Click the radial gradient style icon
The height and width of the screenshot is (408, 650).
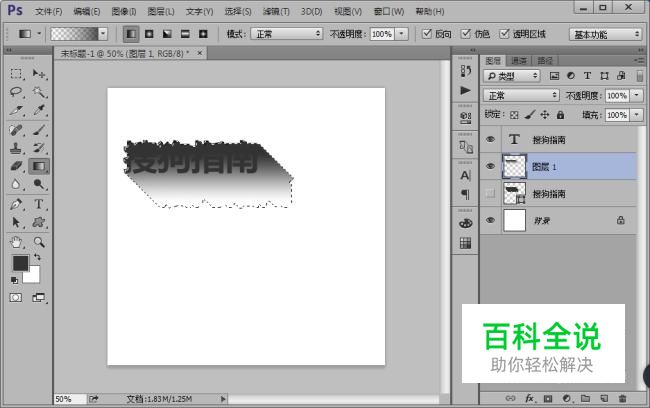tap(149, 34)
